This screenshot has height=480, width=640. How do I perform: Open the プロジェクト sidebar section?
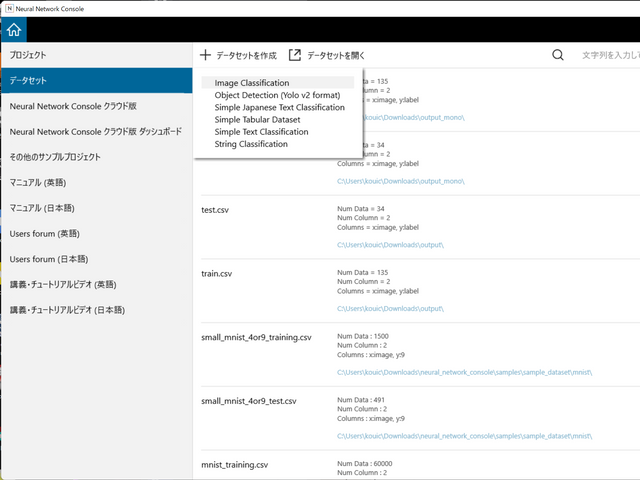pyautogui.click(x=97, y=55)
